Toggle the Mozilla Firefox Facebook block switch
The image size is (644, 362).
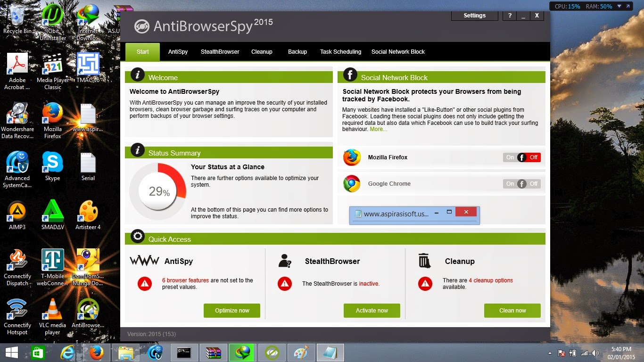521,157
